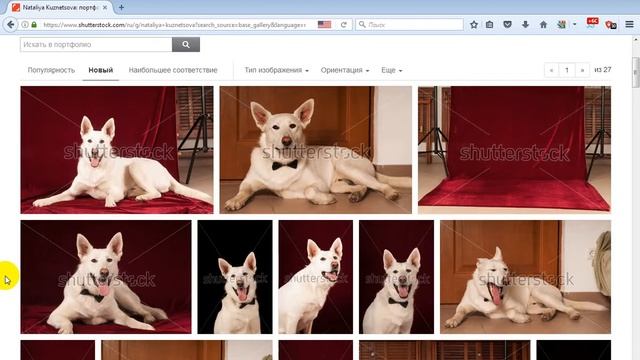
Task: Open white dog lying on red velvet photo
Action: pyautogui.click(x=117, y=150)
